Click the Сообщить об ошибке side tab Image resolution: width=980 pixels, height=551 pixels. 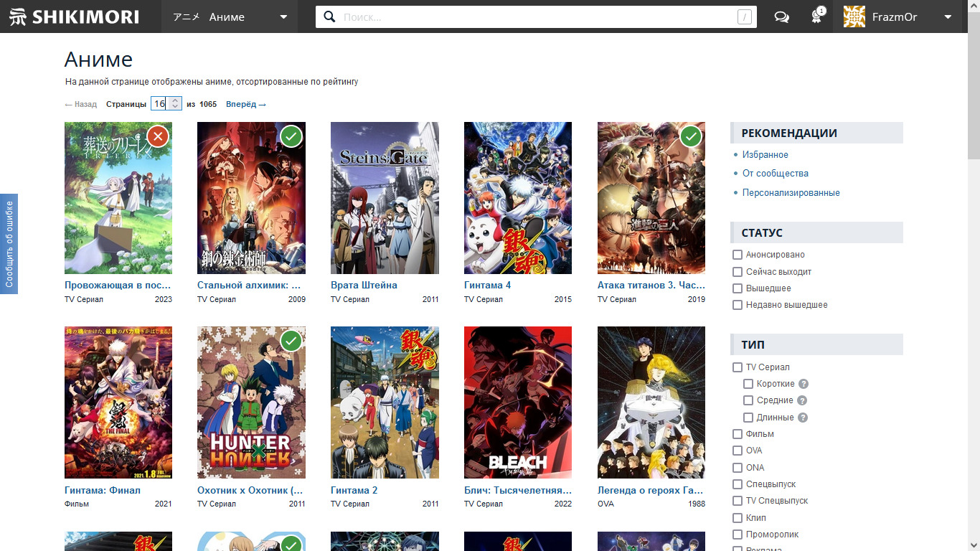pos(9,244)
